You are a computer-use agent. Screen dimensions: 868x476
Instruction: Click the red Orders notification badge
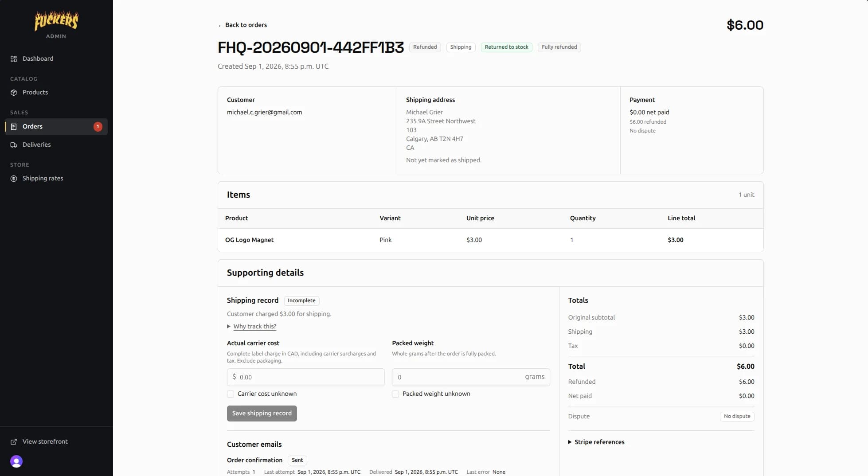point(98,127)
